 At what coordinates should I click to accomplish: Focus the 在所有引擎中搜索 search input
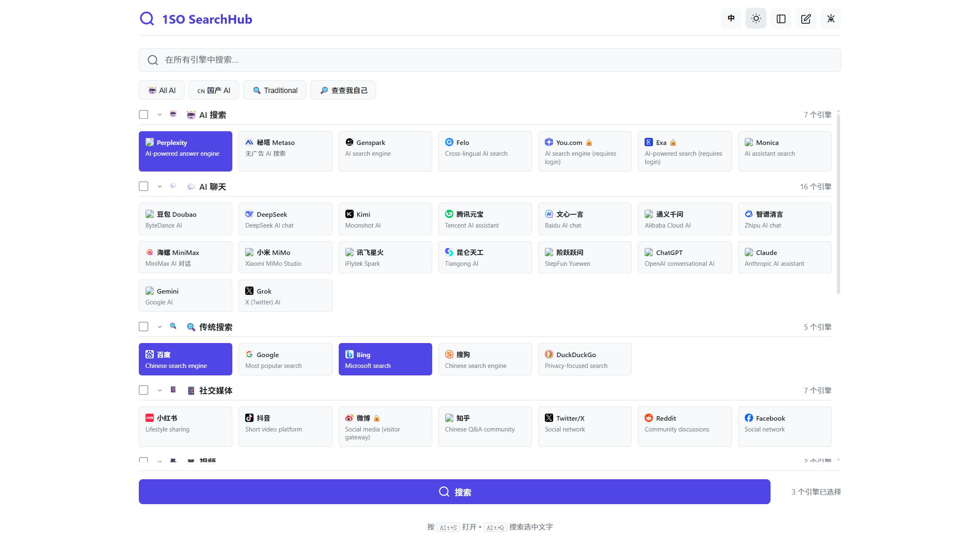click(490, 60)
